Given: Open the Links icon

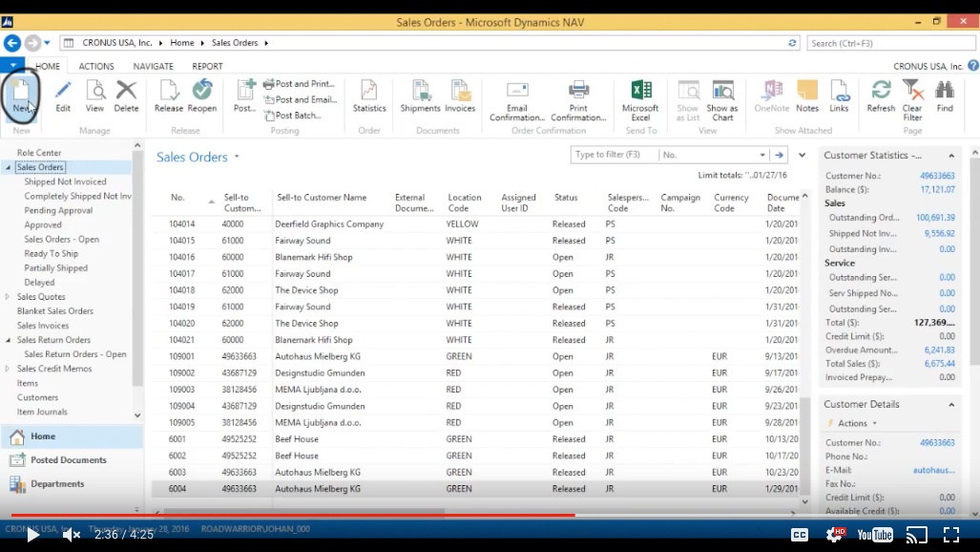Looking at the screenshot, I should tap(839, 96).
